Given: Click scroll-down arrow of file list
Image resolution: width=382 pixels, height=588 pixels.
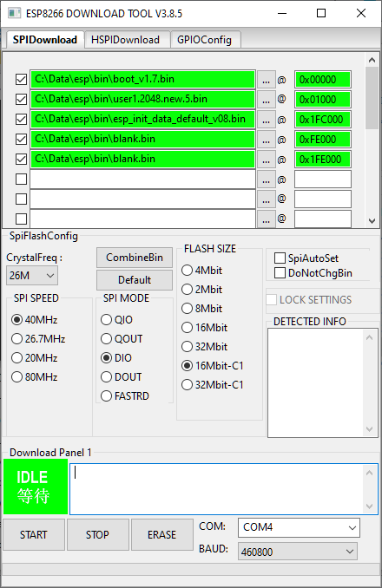Looking at the screenshot, I should point(372,221).
